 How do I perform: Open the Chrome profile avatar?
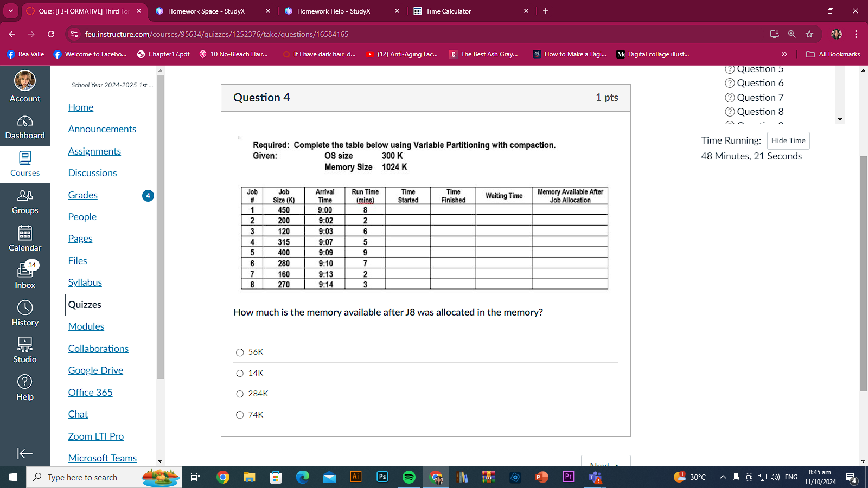click(837, 34)
